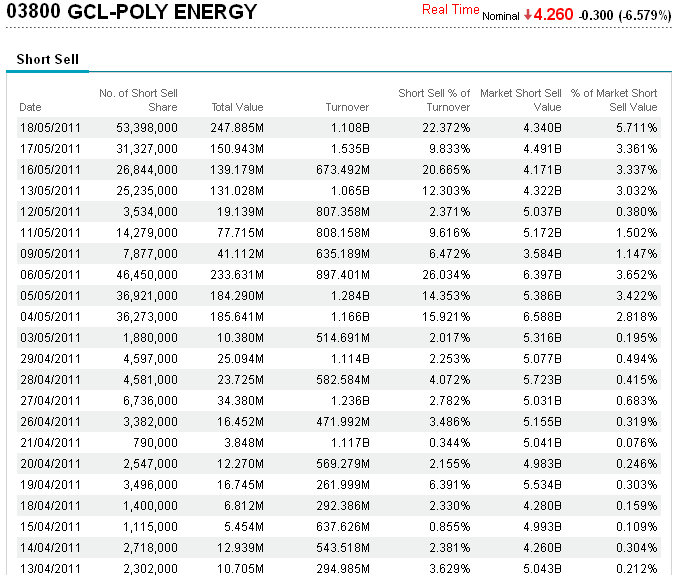678x575 pixels.
Task: Click the Real Time label
Action: [451, 10]
